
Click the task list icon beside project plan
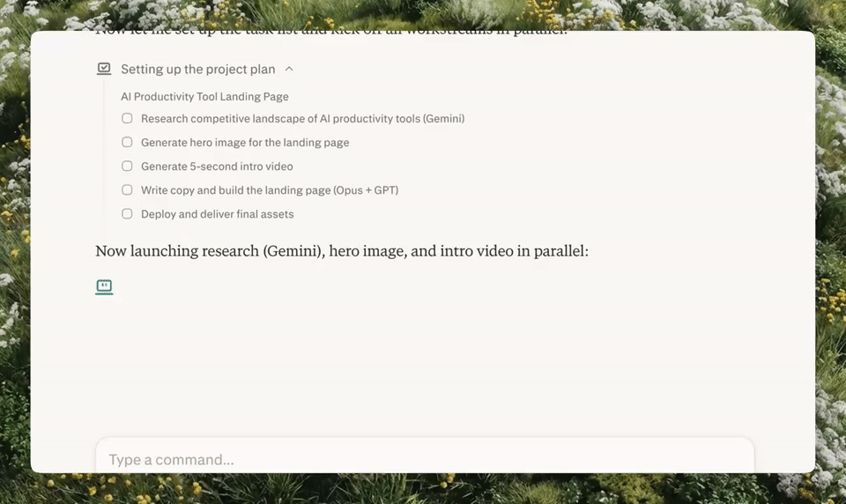tap(104, 69)
